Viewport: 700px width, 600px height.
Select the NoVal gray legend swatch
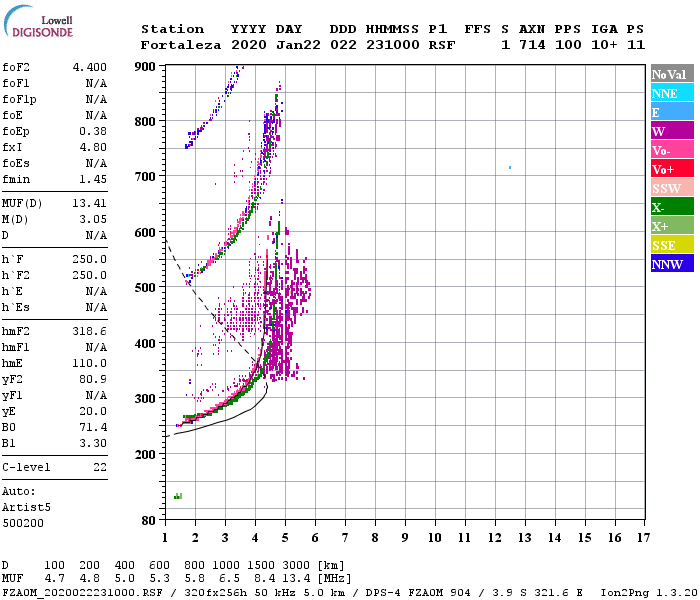click(x=672, y=74)
